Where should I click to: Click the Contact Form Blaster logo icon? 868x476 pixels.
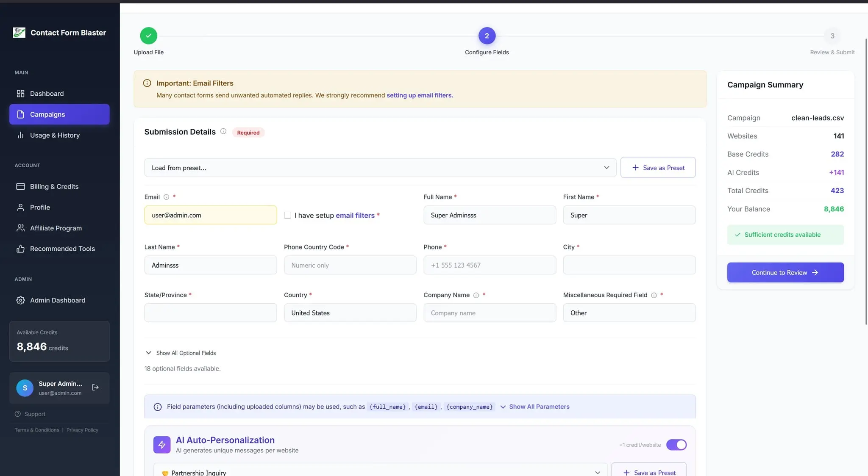(x=19, y=33)
